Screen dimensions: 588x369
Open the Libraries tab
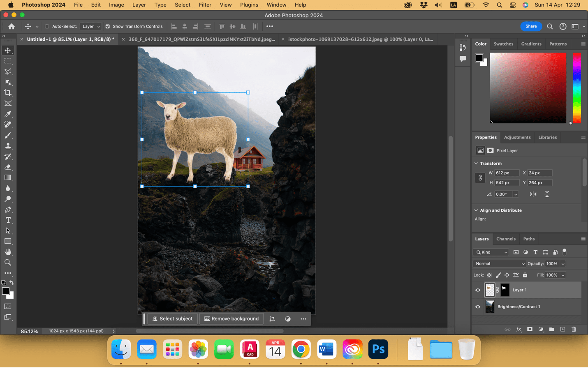click(x=548, y=137)
